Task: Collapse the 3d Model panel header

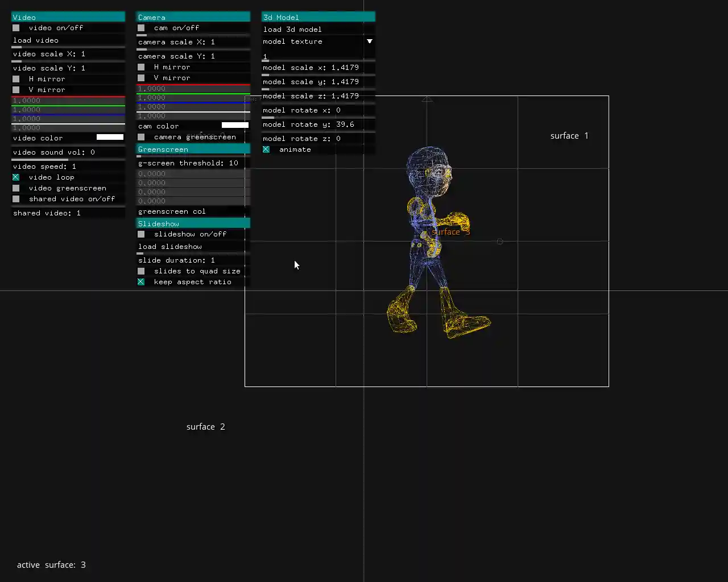Action: point(318,17)
